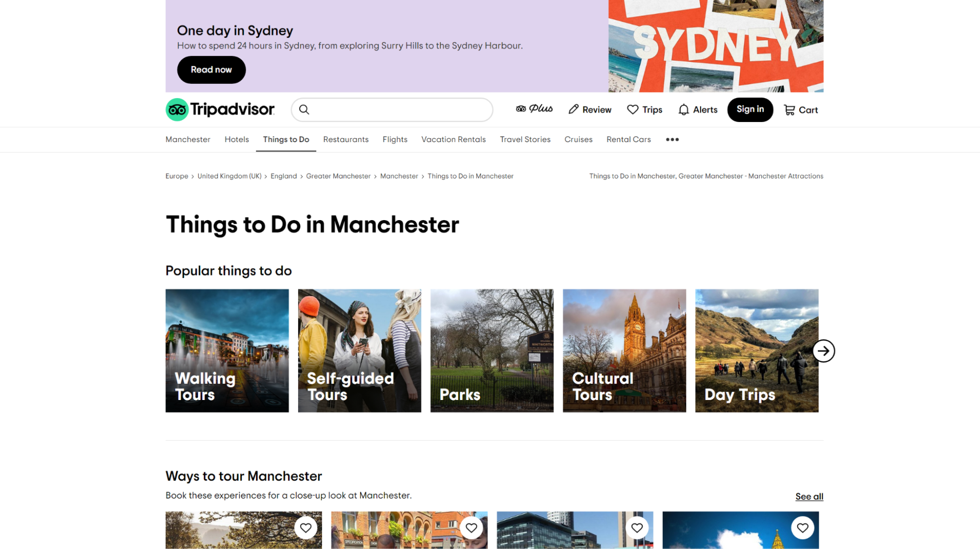Focus the search input field

392,109
